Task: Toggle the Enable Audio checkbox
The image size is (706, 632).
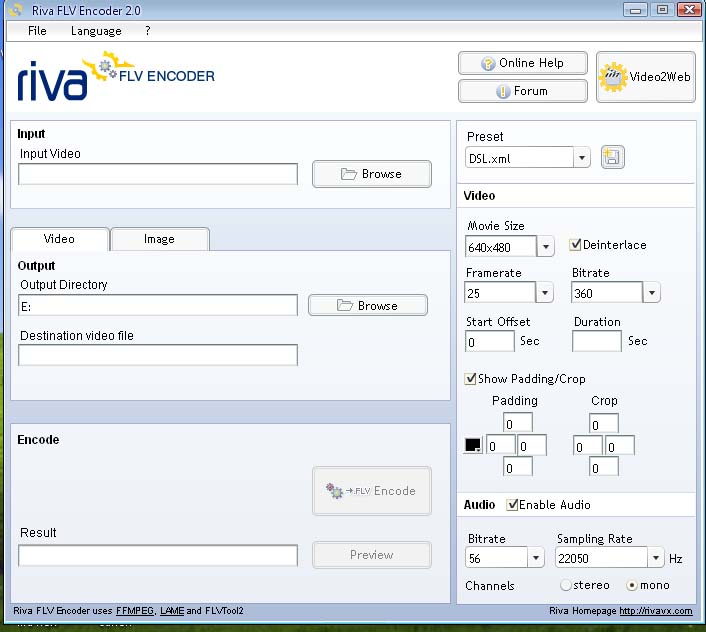Action: pos(512,505)
